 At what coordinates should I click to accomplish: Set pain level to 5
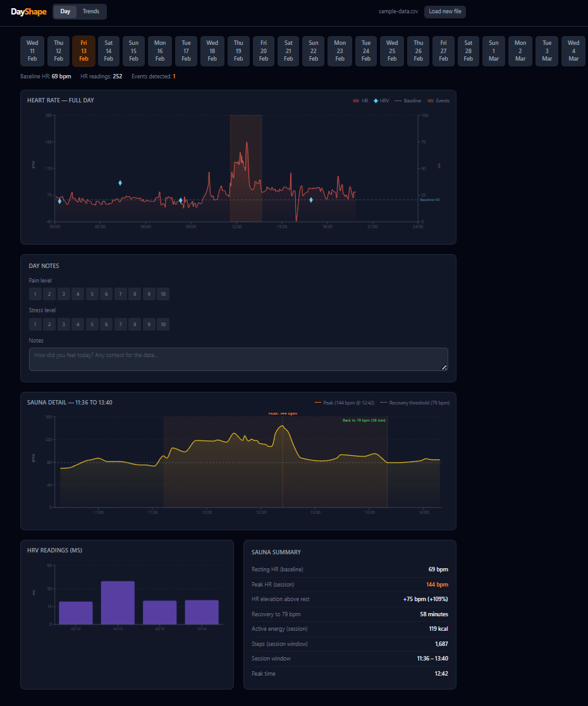coord(92,294)
